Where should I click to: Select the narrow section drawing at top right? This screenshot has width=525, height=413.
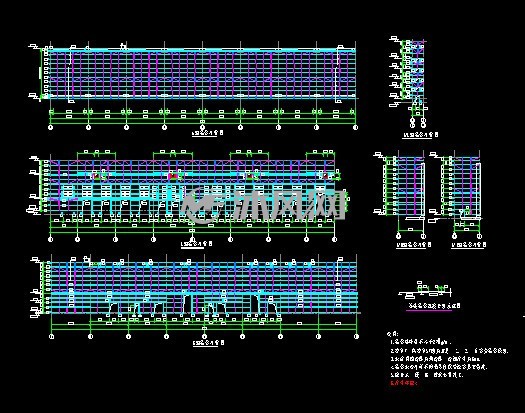pyautogui.click(x=408, y=82)
